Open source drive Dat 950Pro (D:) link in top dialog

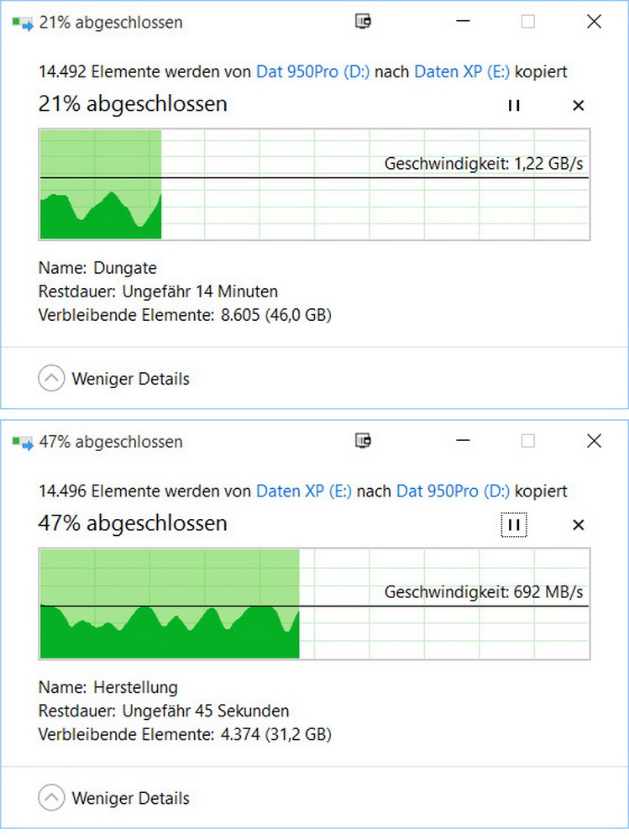[313, 71]
